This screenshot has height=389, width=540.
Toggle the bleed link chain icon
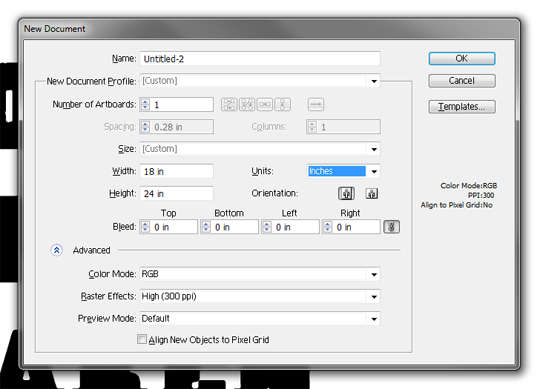tap(392, 227)
